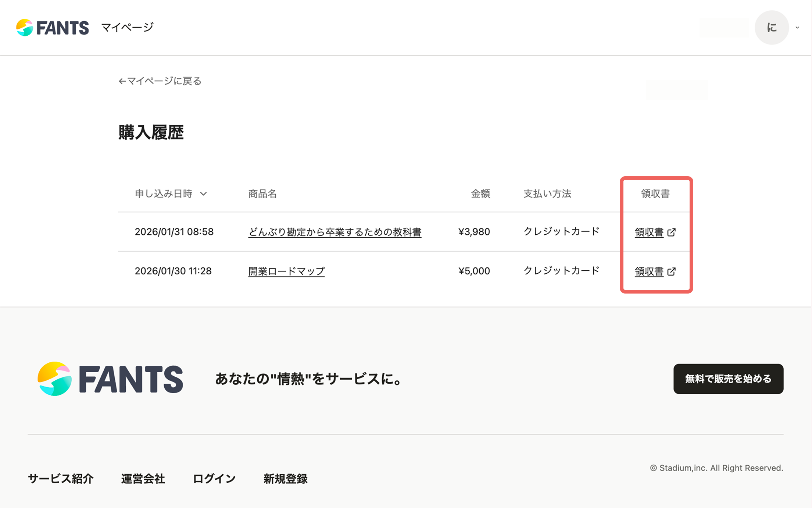Open the 運営会社 footer link
The width and height of the screenshot is (812, 508).
click(x=143, y=479)
